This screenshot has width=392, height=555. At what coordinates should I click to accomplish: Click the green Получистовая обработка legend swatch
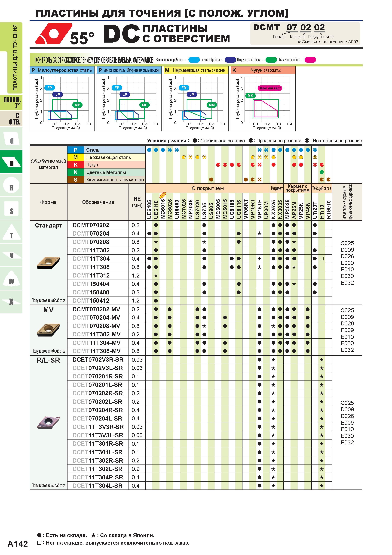[x=271, y=60]
